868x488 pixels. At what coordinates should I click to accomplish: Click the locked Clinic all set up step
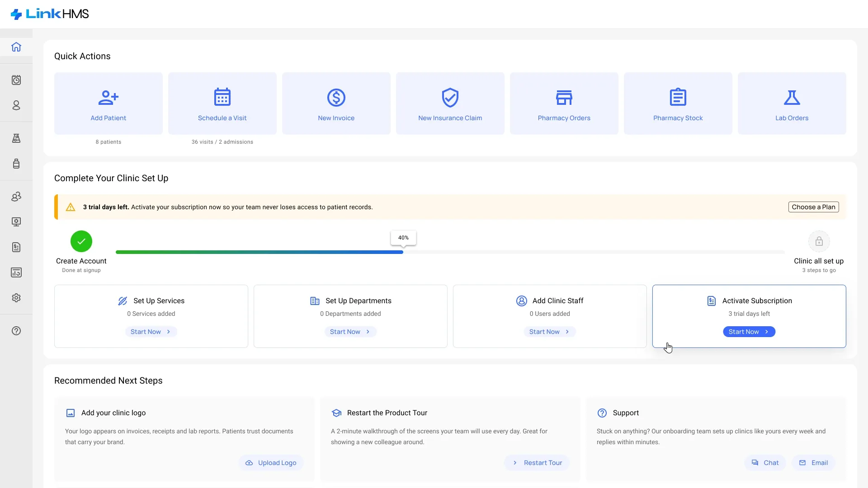819,241
